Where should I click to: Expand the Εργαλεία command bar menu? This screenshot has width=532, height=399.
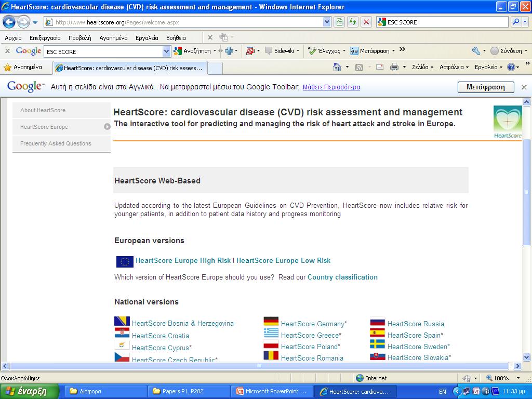[488, 67]
